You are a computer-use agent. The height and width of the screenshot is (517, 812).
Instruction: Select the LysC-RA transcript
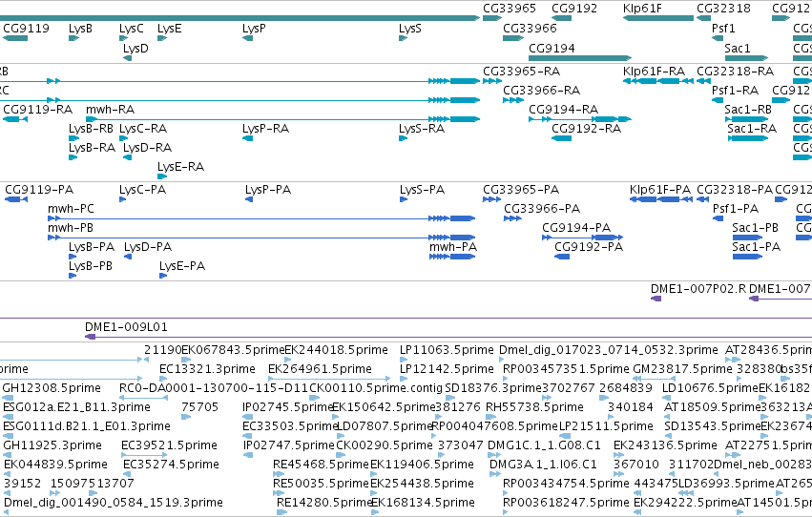click(x=123, y=138)
